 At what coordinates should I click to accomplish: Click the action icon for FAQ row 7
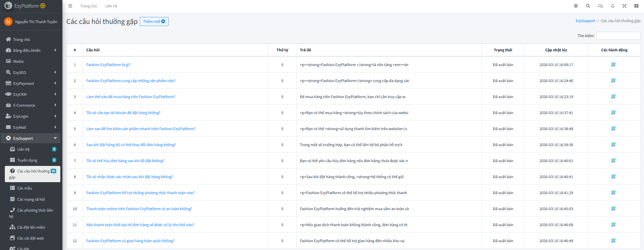coord(613,161)
